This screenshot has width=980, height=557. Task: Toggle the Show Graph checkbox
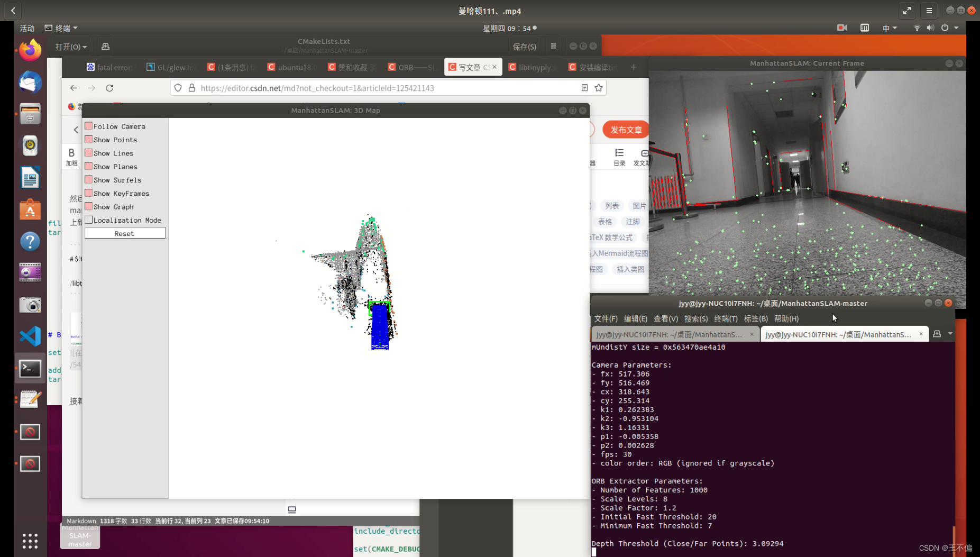click(89, 207)
